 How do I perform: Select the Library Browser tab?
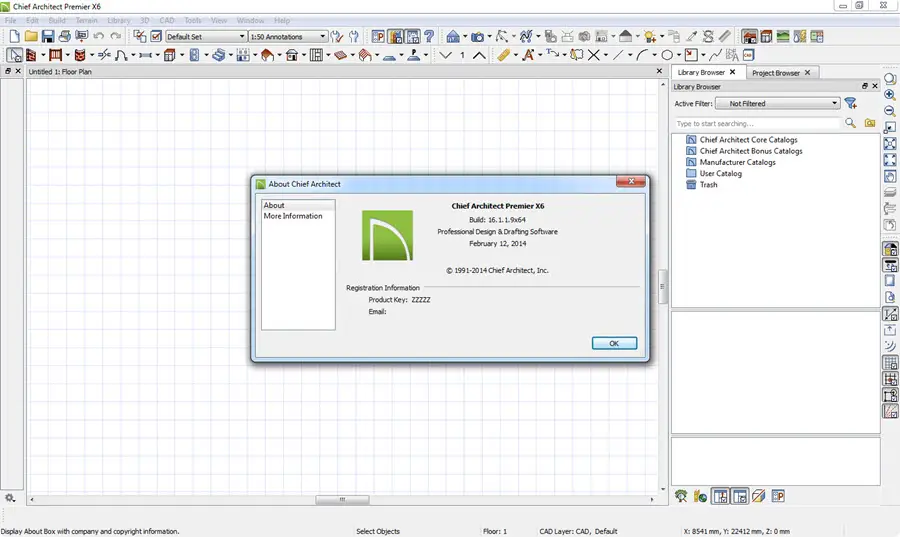coord(701,72)
